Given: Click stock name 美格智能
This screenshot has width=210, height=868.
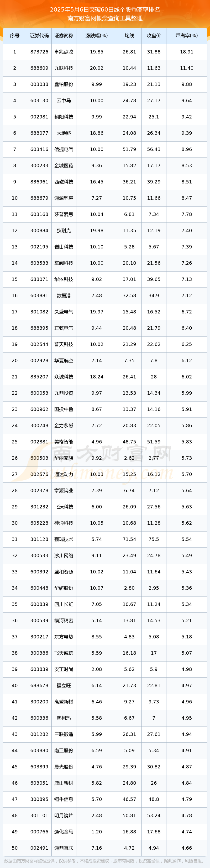Looking at the screenshot, I should point(64,442).
